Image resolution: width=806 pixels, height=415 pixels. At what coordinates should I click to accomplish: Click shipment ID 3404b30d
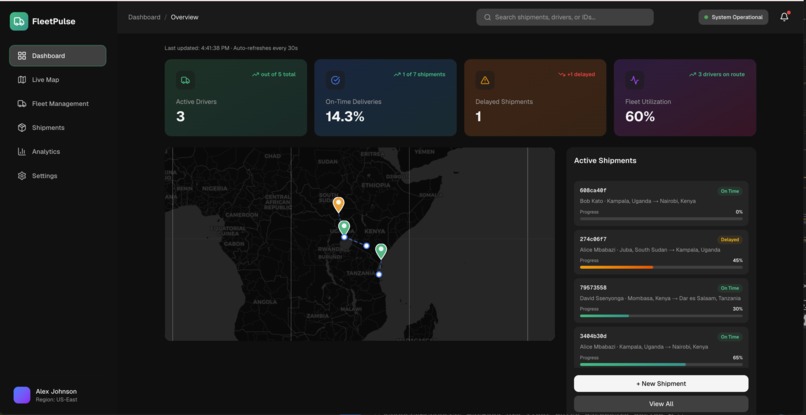tap(593, 336)
